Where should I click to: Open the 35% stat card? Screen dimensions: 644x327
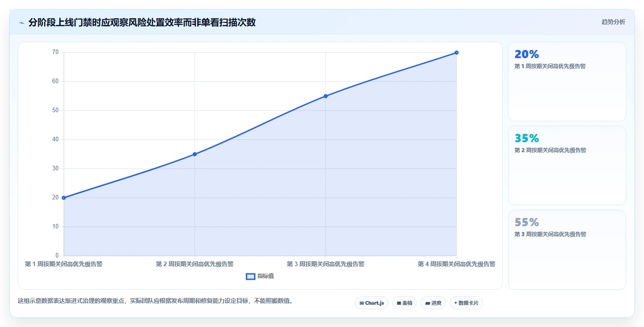coord(567,165)
